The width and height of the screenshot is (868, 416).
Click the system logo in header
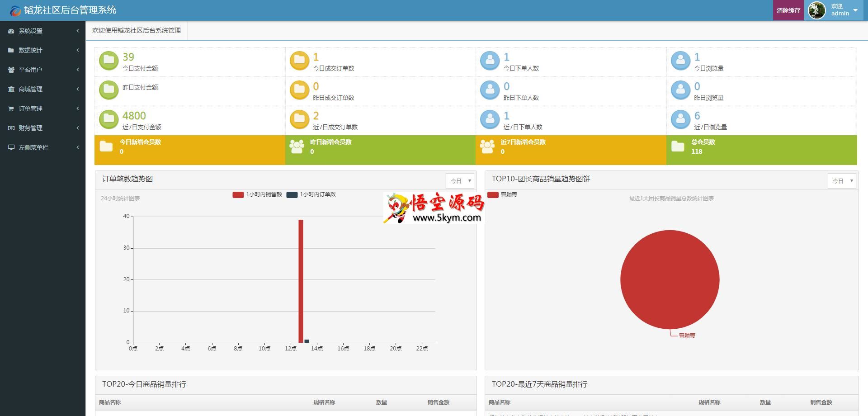15,10
